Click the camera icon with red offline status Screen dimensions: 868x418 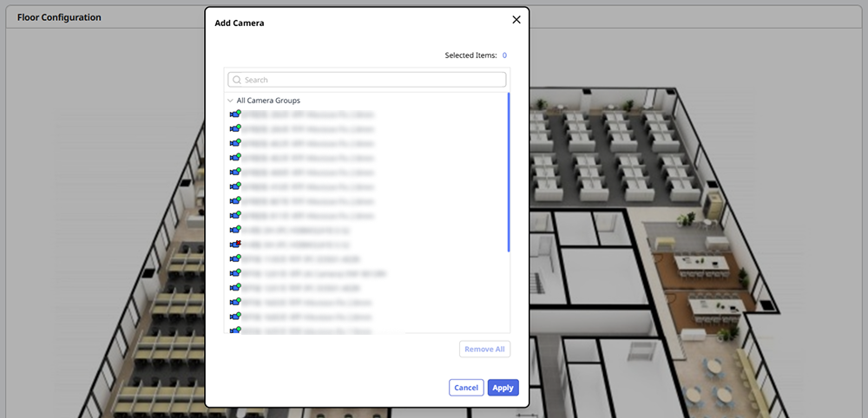point(234,245)
